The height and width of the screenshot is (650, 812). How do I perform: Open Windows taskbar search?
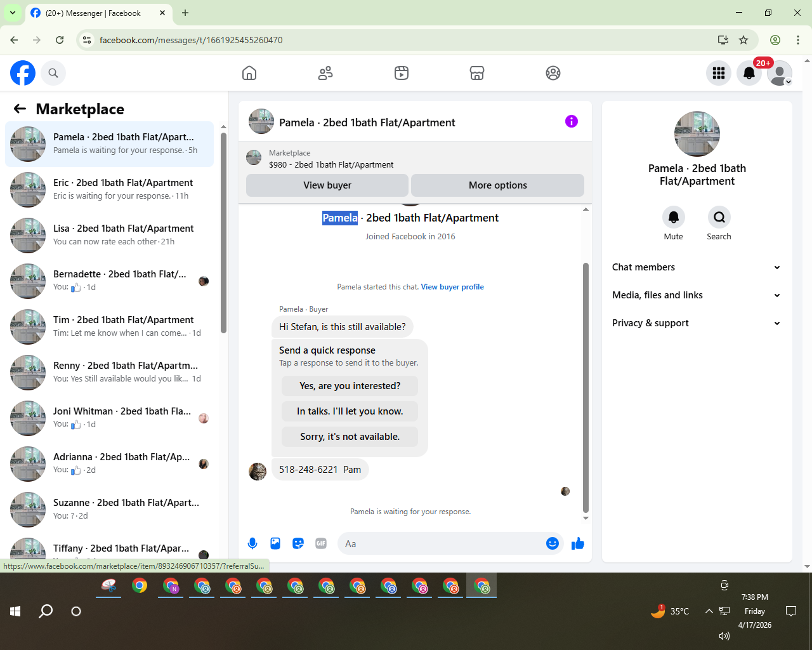coord(46,611)
